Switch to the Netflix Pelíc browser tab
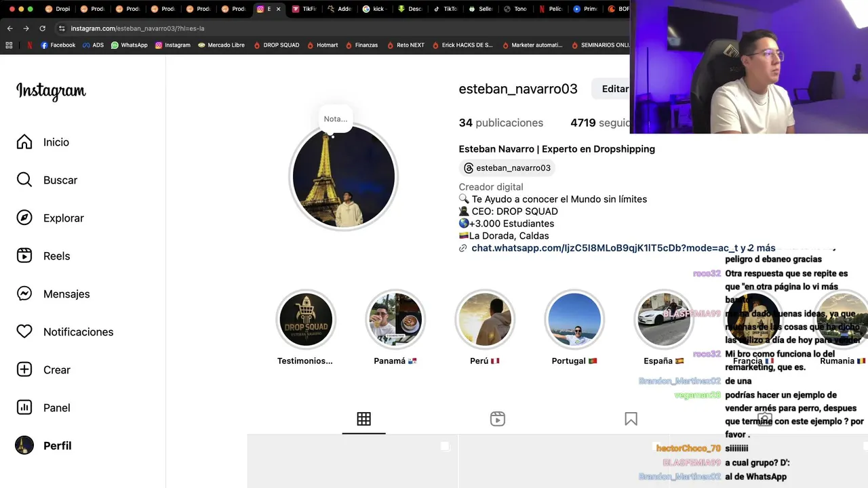This screenshot has height=488, width=868. click(x=551, y=9)
